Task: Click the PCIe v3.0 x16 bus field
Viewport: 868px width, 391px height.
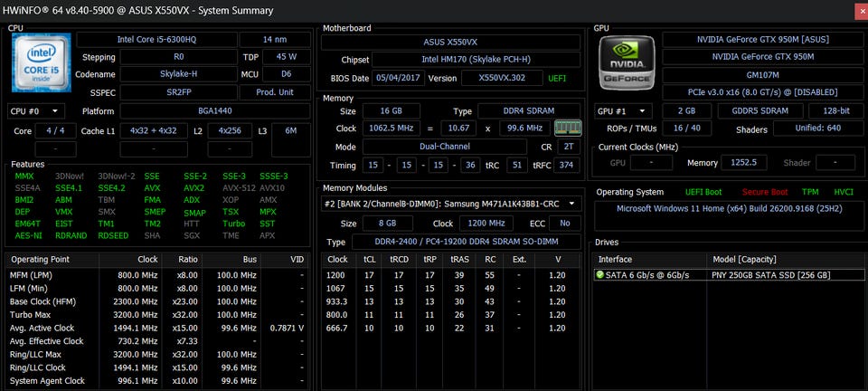Action: click(762, 92)
